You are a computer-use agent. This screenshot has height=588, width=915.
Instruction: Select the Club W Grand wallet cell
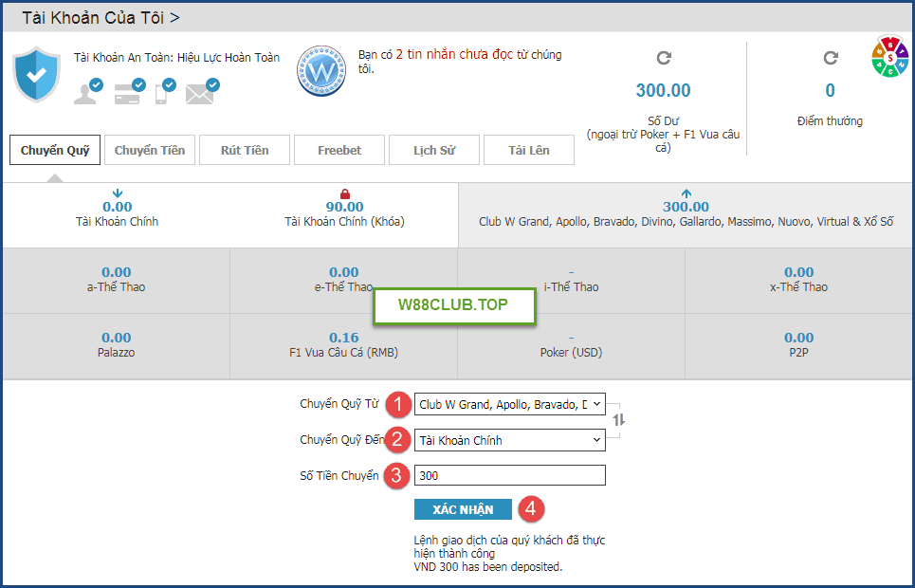686,214
